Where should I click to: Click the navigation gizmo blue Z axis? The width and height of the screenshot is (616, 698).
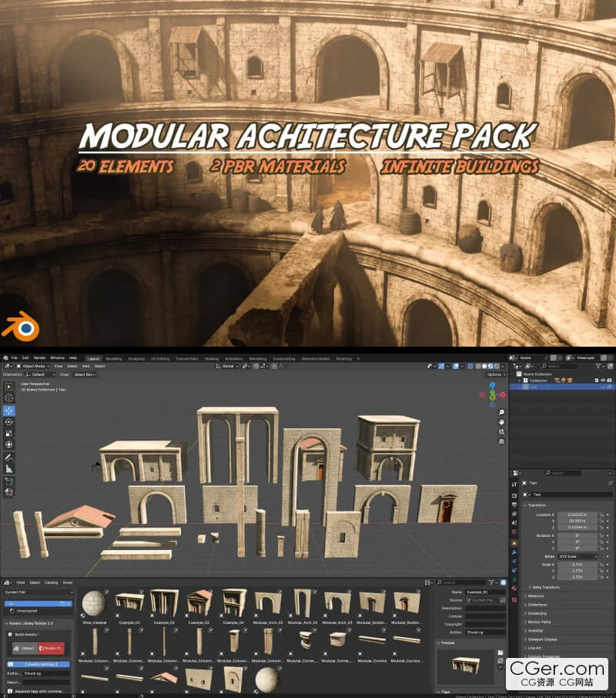[492, 385]
